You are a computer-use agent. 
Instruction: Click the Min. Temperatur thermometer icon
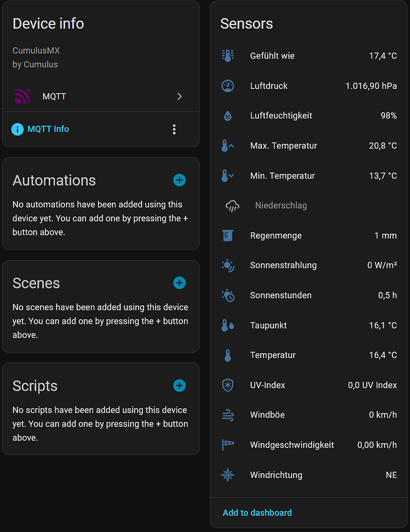click(228, 176)
